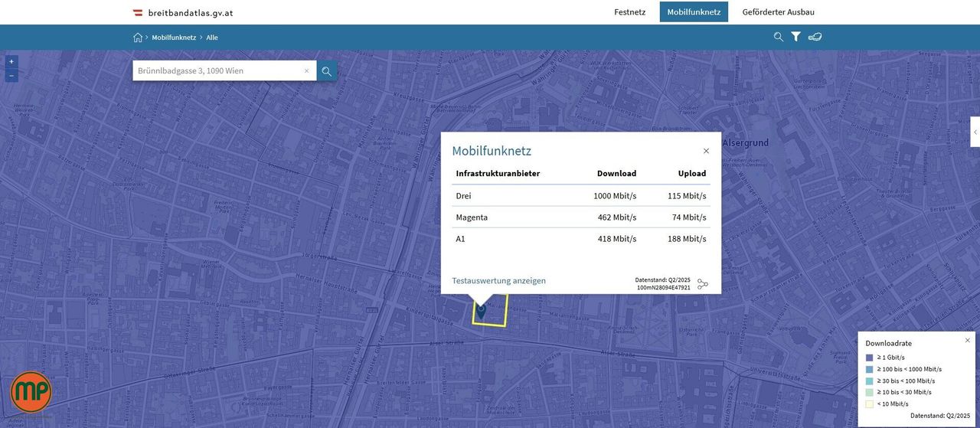The width and height of the screenshot is (980, 428).
Task: Select the Mobilfunknetz tab
Action: [x=694, y=12]
